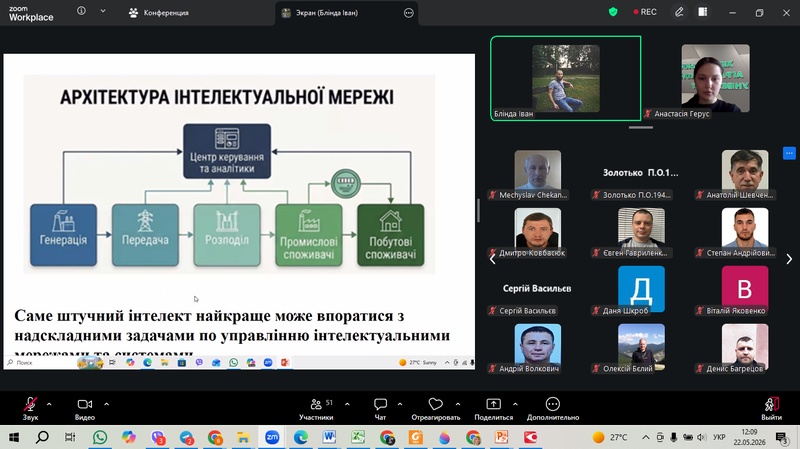Image resolution: width=800 pixels, height=449 pixels.
Task: Open the Дополнительно more options icon
Action: 553,405
